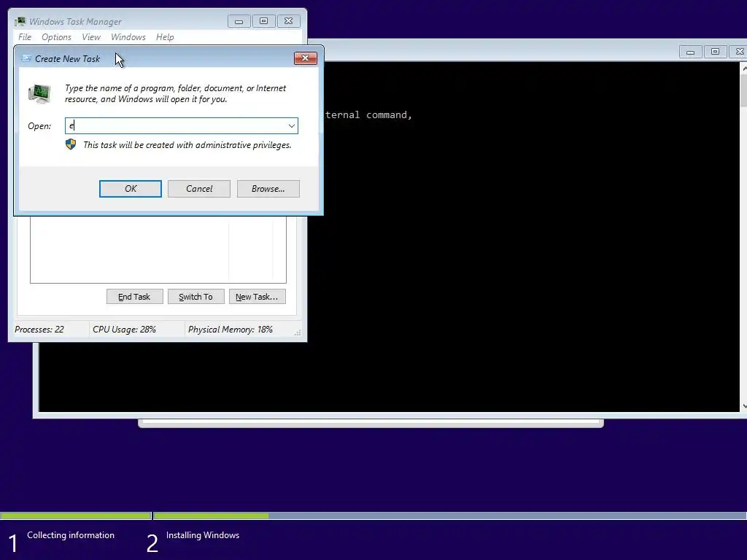Click the Collecting information step label
Image resolution: width=747 pixels, height=560 pixels.
[x=71, y=535]
